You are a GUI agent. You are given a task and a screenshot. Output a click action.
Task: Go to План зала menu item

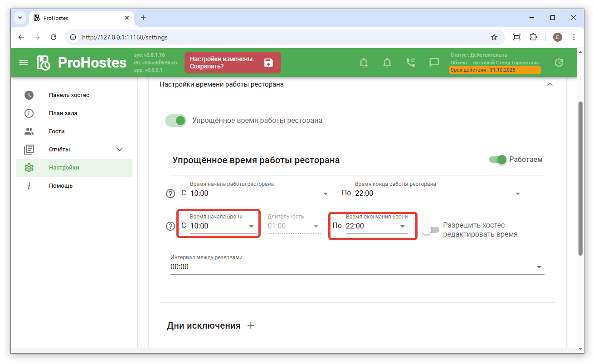click(63, 113)
